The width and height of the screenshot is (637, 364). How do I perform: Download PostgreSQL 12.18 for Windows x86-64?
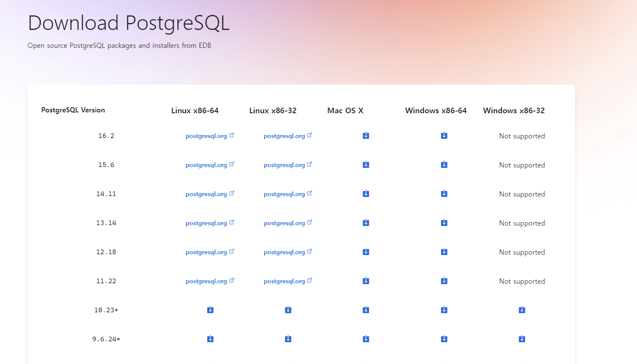point(444,252)
